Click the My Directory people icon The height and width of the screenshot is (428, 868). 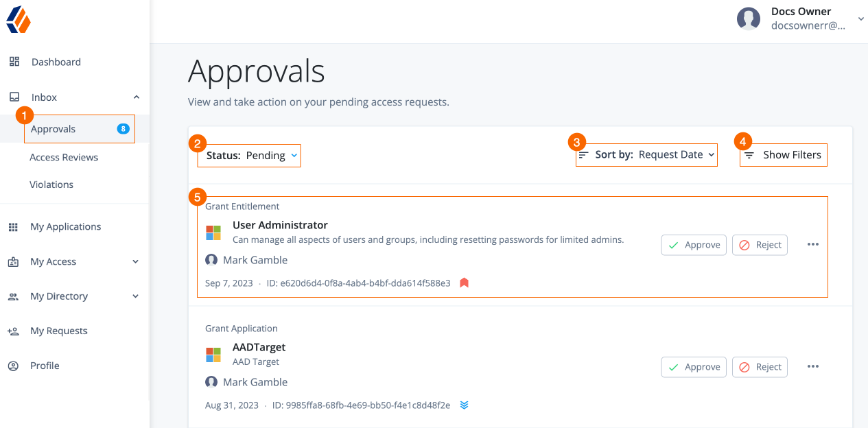14,296
